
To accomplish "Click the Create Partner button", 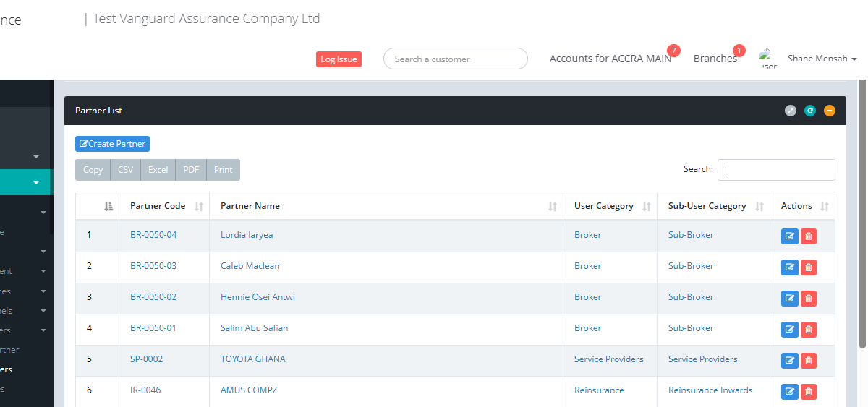I will [112, 144].
